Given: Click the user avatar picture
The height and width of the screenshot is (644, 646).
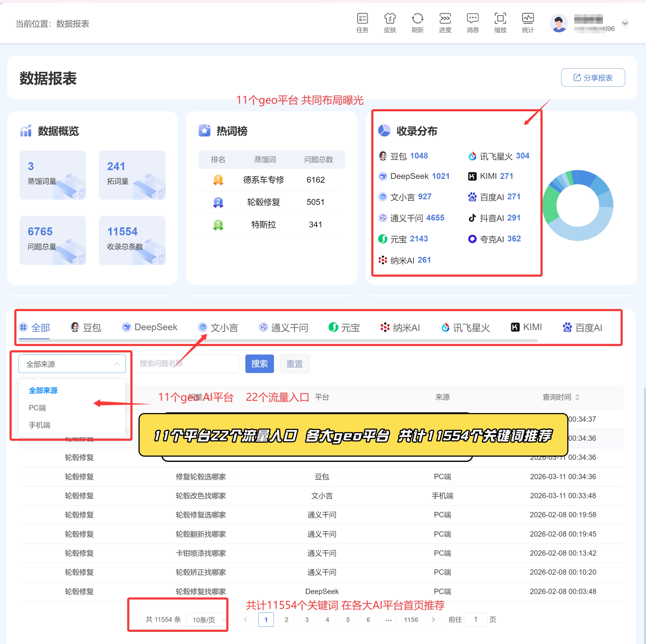Looking at the screenshot, I should point(558,23).
